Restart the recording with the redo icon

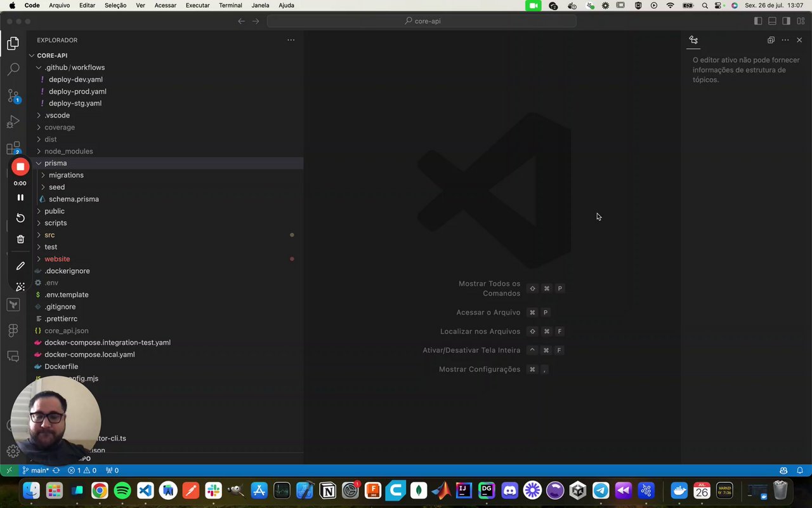click(x=20, y=218)
